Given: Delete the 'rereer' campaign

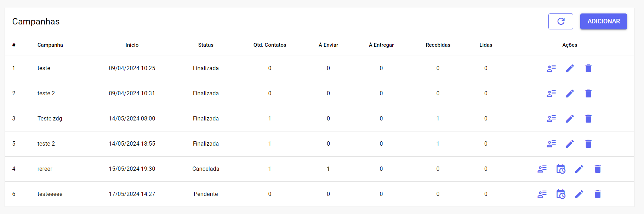Looking at the screenshot, I should pos(598,169).
